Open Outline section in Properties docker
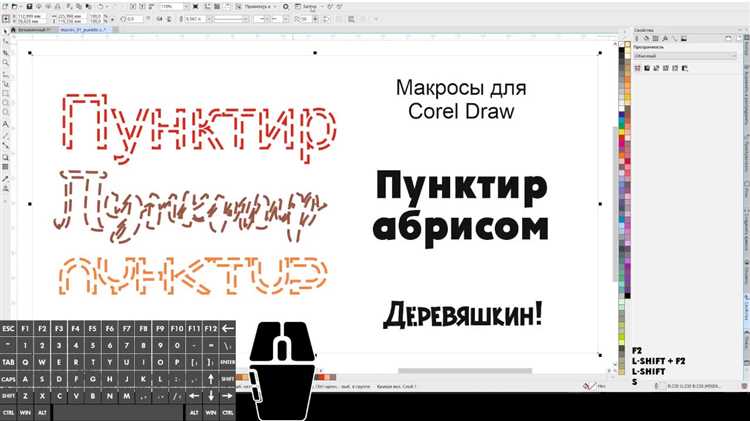Viewport: 750px width, 421px height. pos(637,39)
